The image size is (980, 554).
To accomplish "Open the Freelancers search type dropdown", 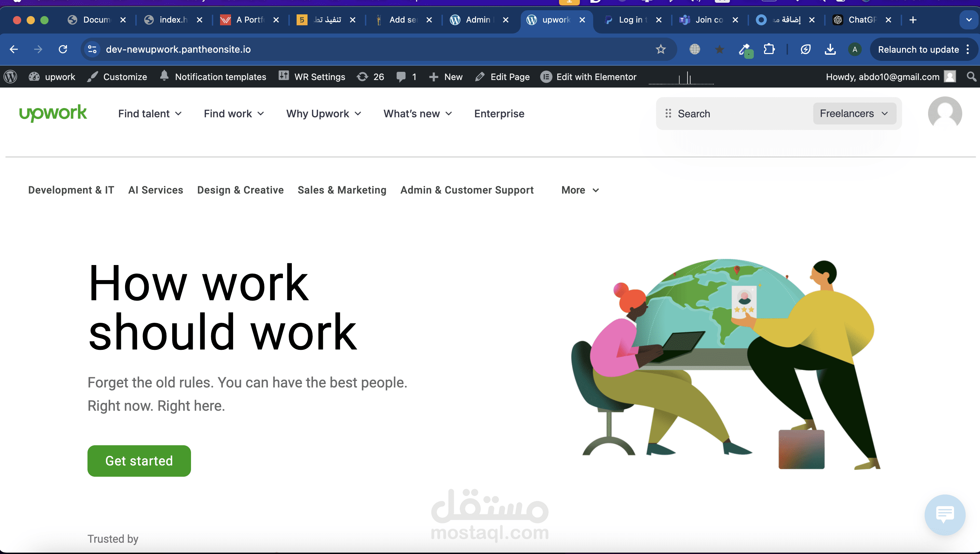I will 854,114.
